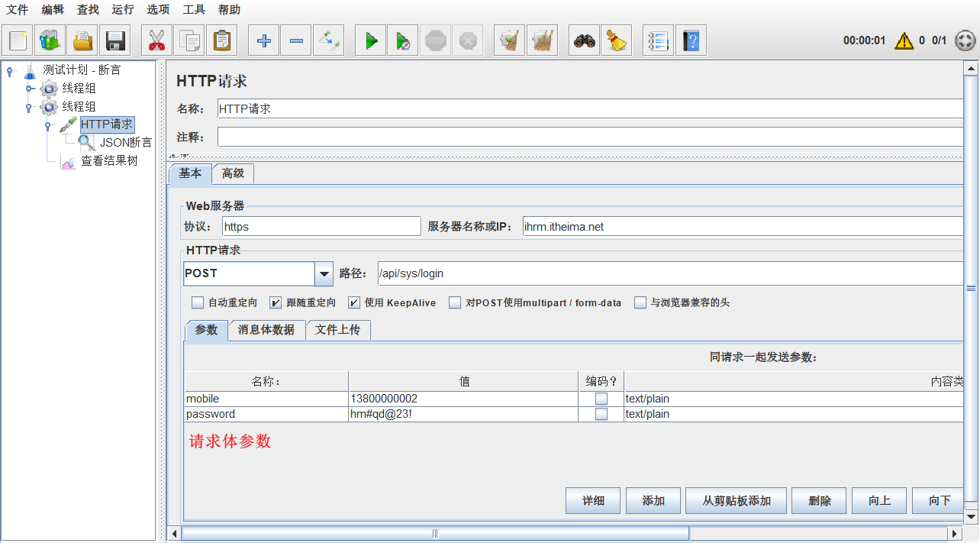Open Search with binoculars icon
The width and height of the screenshot is (980, 543).
584,40
